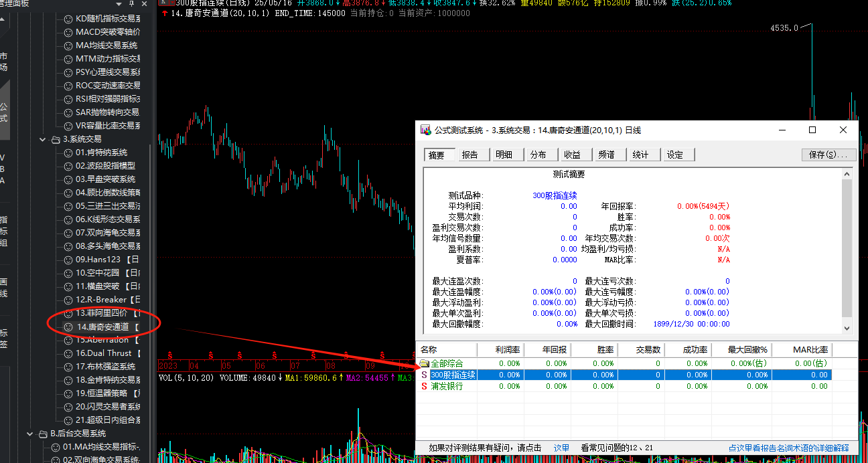Sort by the 胜率 column header
The image size is (868, 463).
tap(594, 350)
